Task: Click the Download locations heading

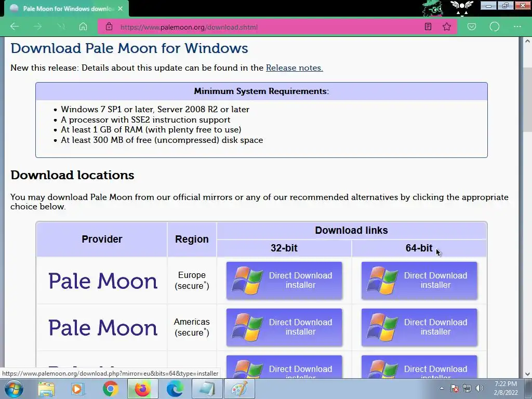Action: click(72, 175)
